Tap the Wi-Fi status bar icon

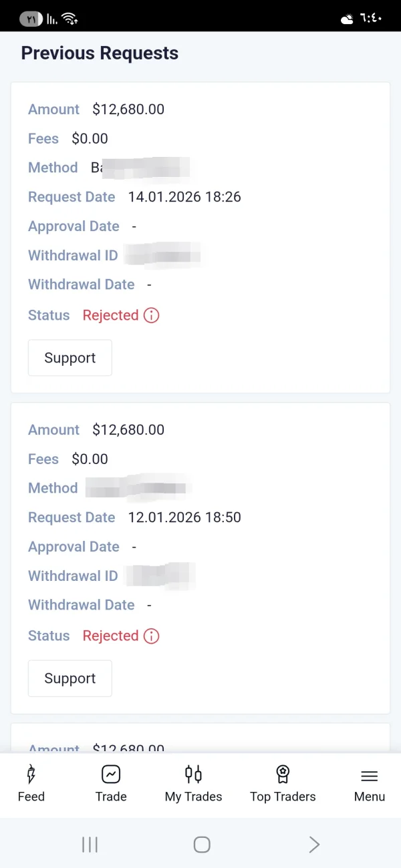click(x=69, y=18)
